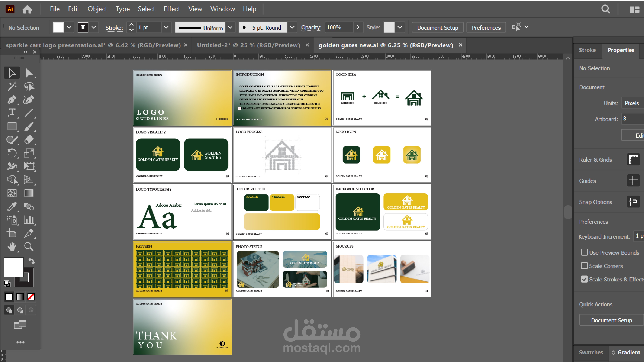Click the Opacity input field
This screenshot has width=644, height=362.
click(x=339, y=27)
